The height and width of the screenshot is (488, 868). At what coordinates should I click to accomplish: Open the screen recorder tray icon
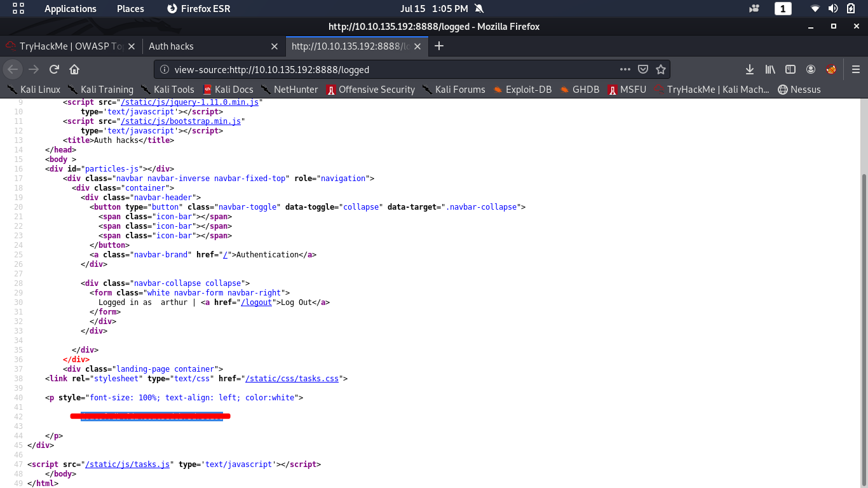pyautogui.click(x=754, y=9)
